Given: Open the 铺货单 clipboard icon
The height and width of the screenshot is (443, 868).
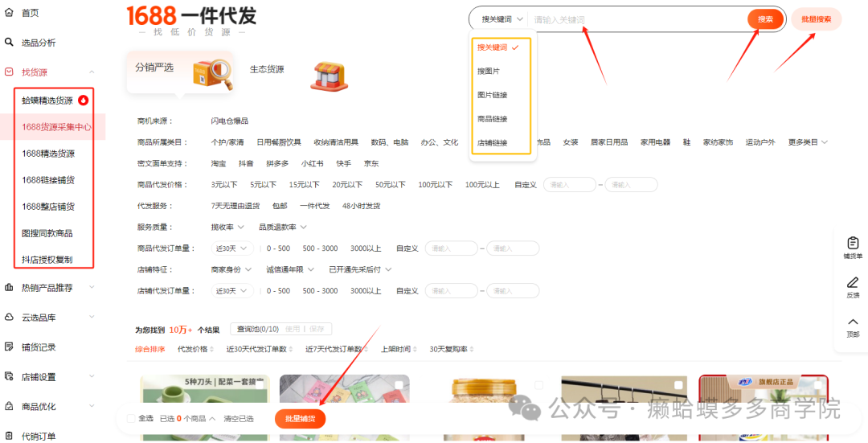Looking at the screenshot, I should click(853, 243).
